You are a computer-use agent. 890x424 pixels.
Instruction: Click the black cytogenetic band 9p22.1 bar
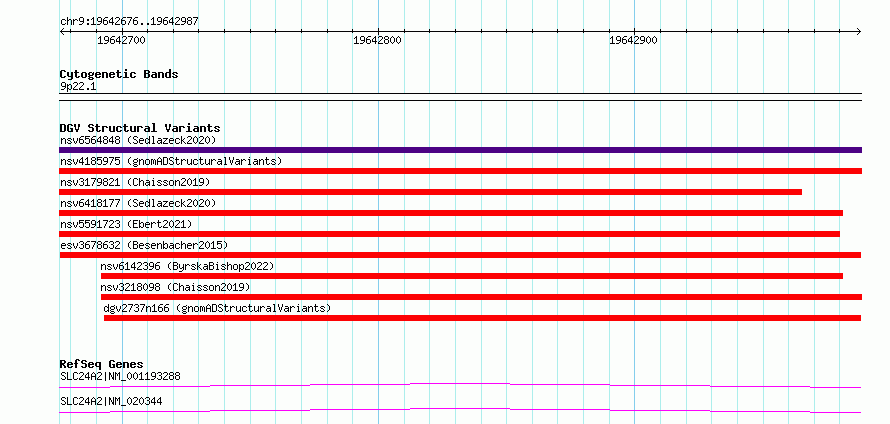460,97
